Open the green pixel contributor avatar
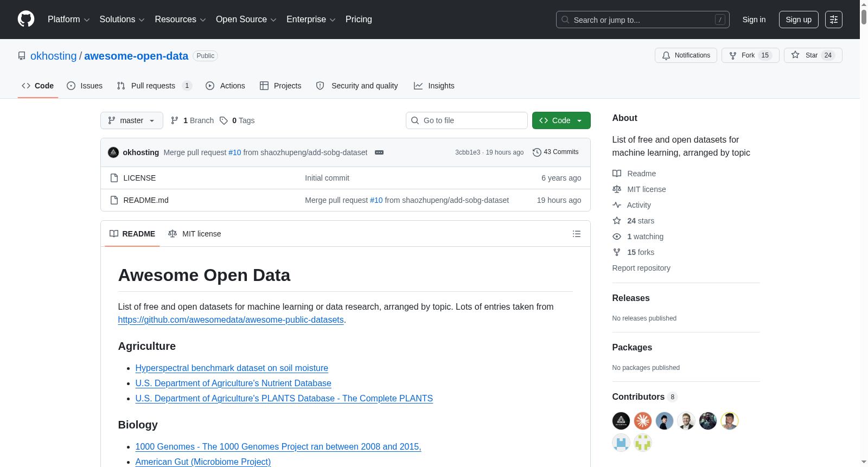 click(x=643, y=443)
